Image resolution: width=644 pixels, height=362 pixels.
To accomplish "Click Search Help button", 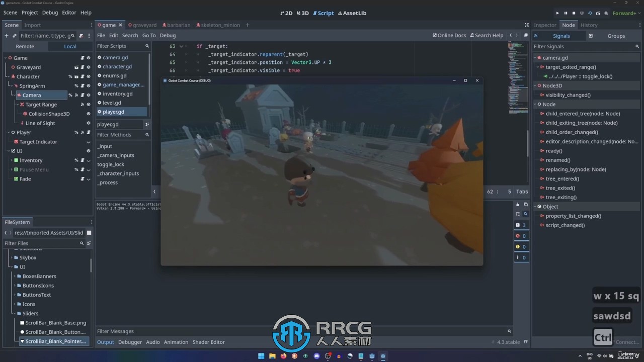I will click(x=487, y=35).
